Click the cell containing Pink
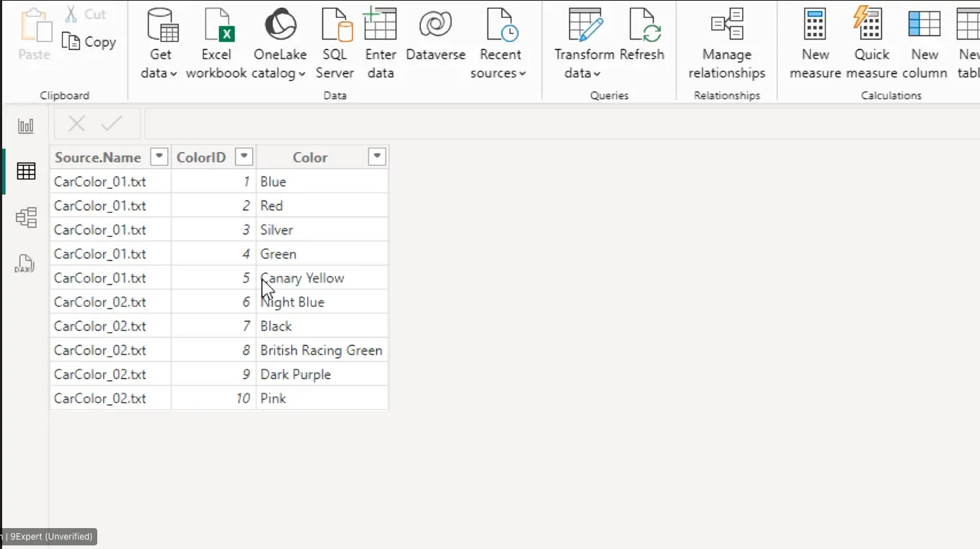The image size is (980, 549). pyautogui.click(x=322, y=398)
